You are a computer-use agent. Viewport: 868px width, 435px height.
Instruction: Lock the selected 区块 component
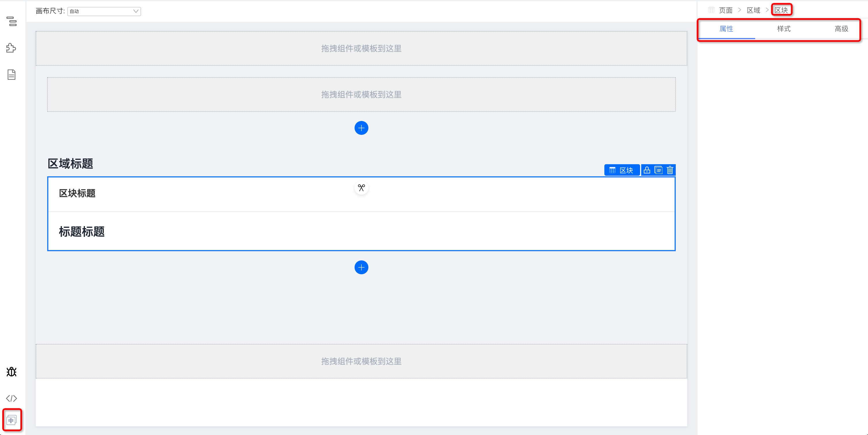coord(647,170)
